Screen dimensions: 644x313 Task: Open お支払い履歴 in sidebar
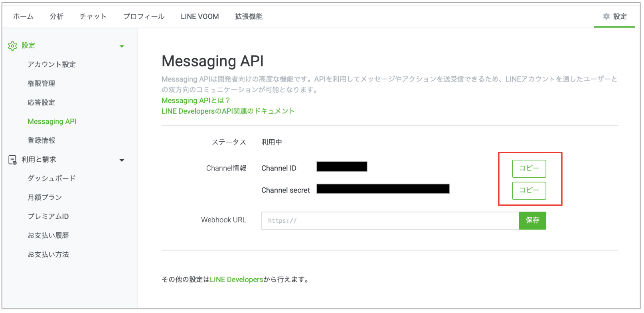48,236
